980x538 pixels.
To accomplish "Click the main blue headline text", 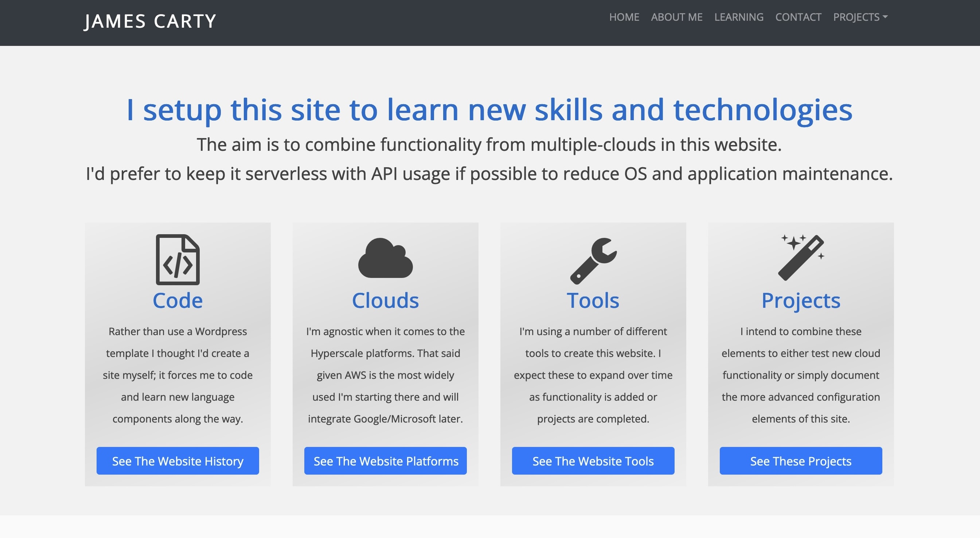I will click(x=489, y=110).
